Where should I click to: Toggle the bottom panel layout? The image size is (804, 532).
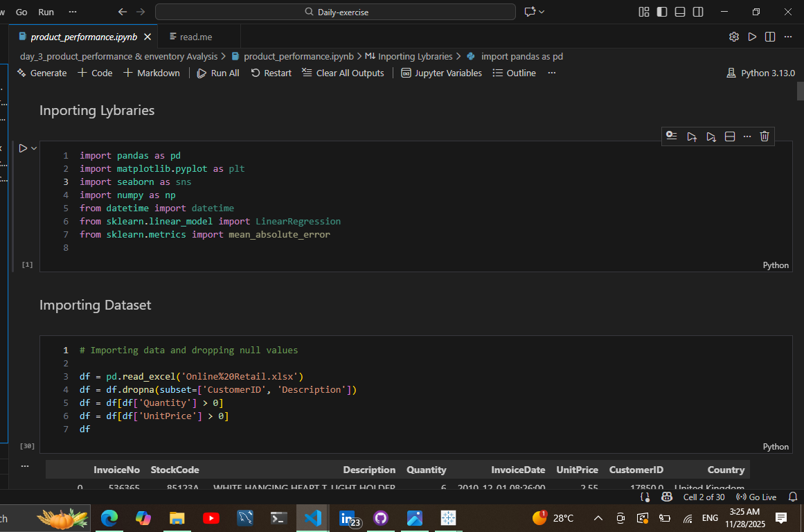680,12
